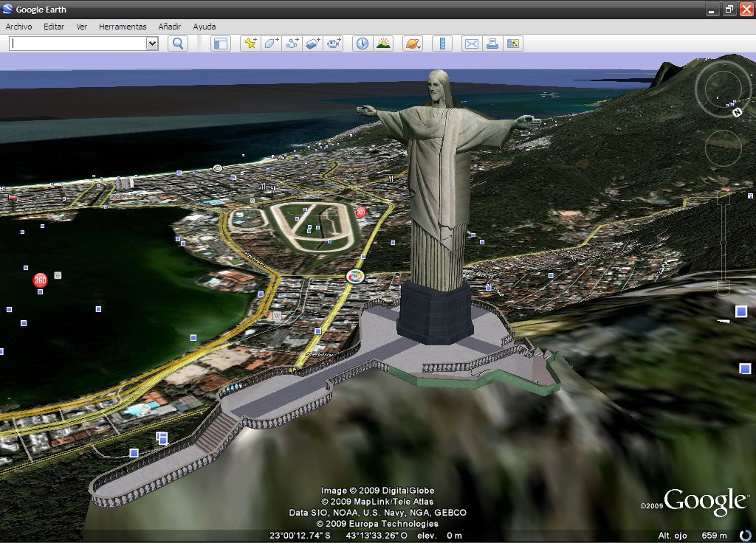Click the large blue square placemark just below the zoom slider
756x543 pixels.
pos(741,311)
